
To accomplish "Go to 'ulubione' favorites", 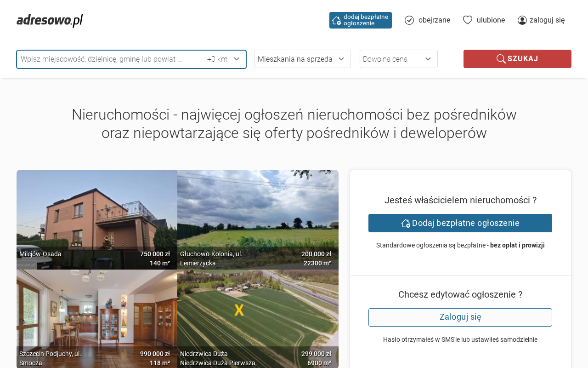I will click(x=491, y=20).
